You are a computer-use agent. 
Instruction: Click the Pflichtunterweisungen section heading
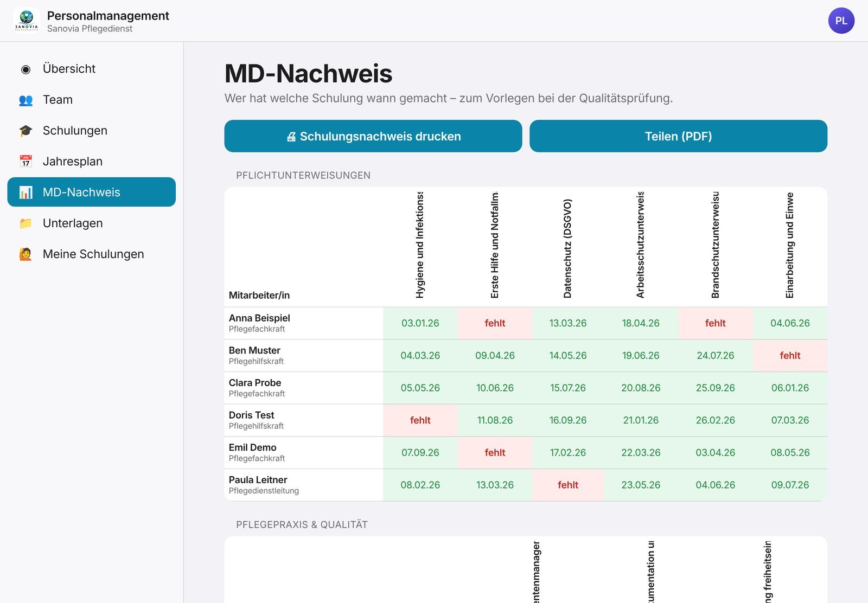303,176
